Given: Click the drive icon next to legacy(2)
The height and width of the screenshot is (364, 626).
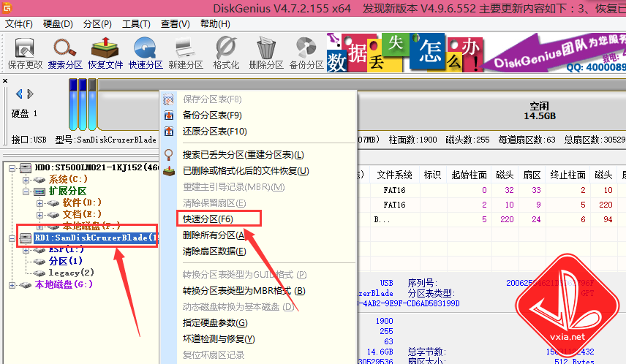Looking at the screenshot, I should [39, 273].
